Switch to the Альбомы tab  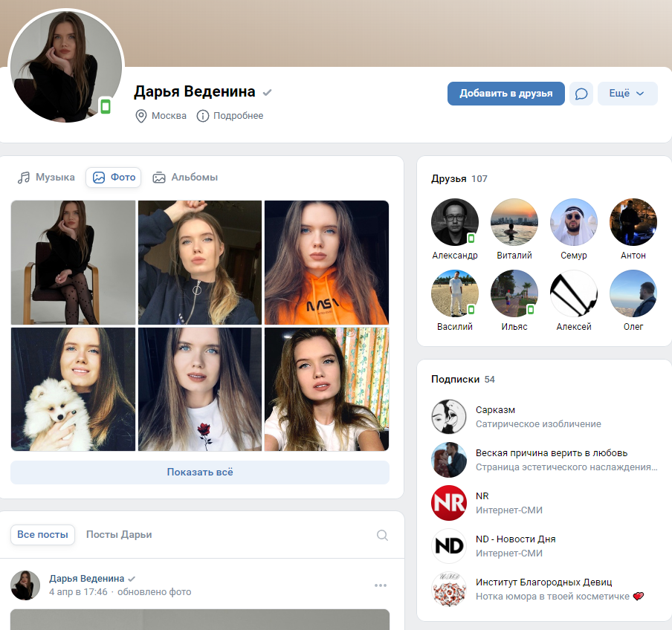coord(185,178)
